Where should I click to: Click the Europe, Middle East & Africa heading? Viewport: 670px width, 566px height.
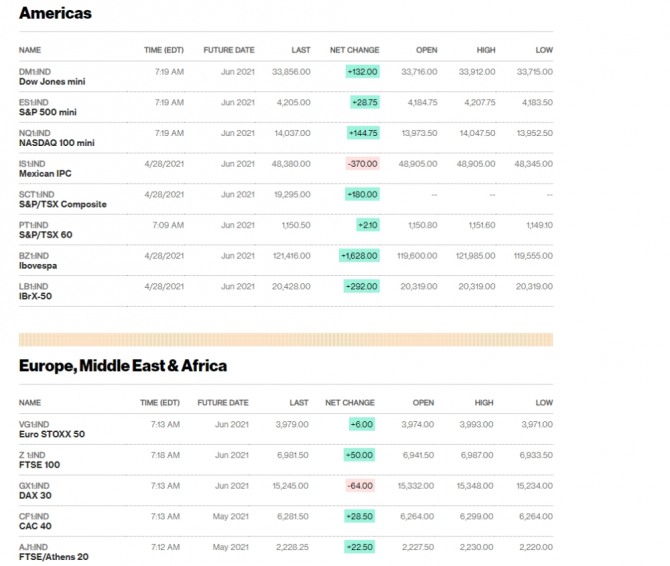tap(123, 366)
